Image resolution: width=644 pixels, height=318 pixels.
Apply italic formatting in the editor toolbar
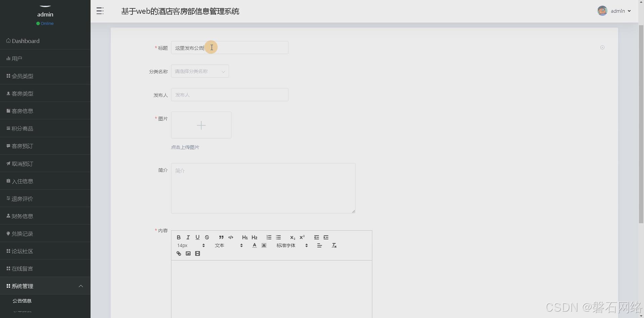[188, 237]
